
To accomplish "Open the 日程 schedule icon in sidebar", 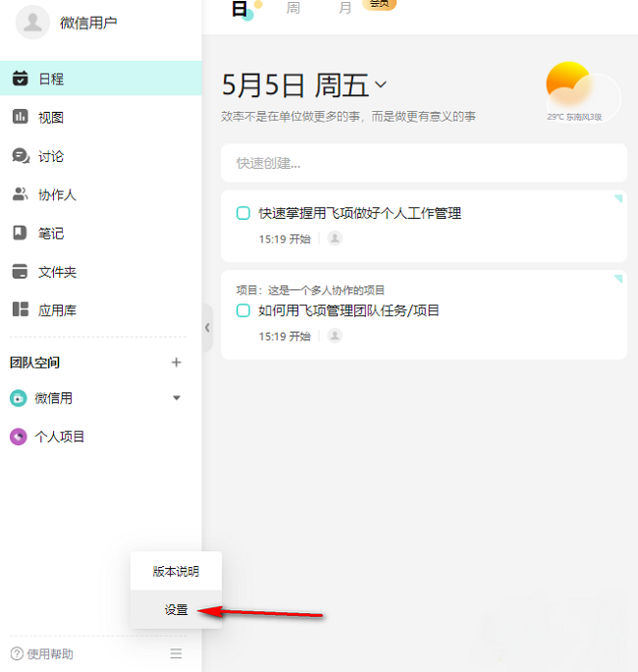I will (x=20, y=78).
